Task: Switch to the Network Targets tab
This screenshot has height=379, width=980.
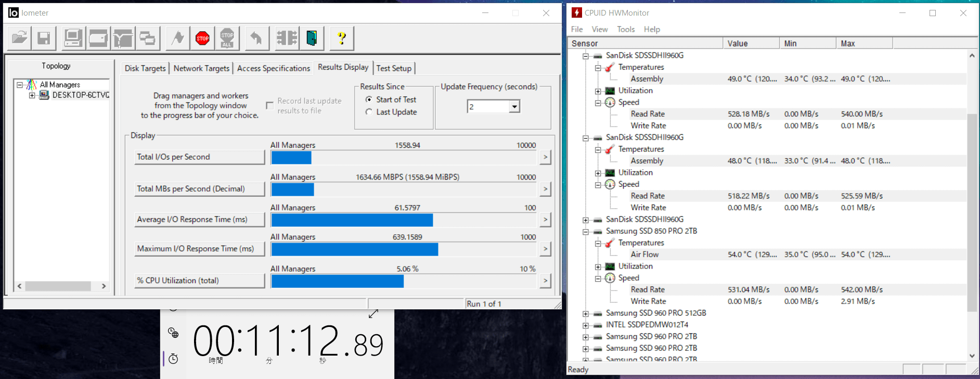Action: pyautogui.click(x=201, y=68)
